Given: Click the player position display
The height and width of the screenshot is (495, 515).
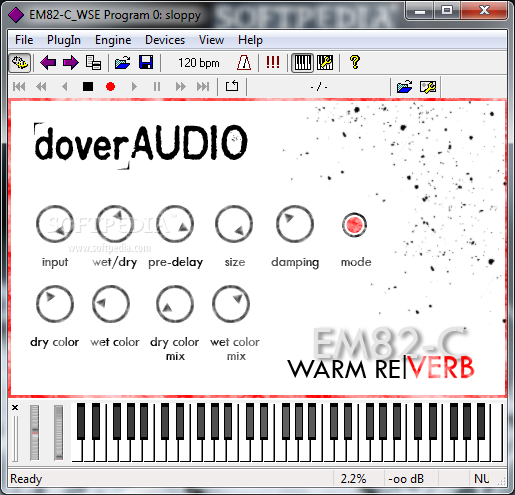Looking at the screenshot, I should [x=319, y=87].
